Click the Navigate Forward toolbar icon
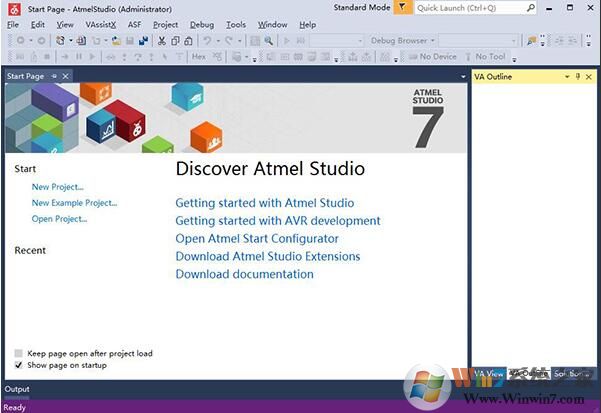The width and height of the screenshot is (601, 413). [41, 40]
